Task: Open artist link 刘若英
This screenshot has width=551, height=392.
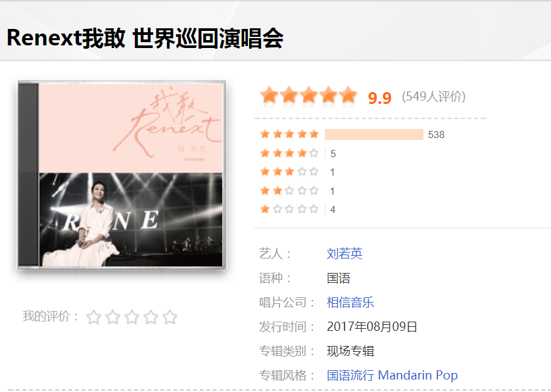Action: point(345,253)
